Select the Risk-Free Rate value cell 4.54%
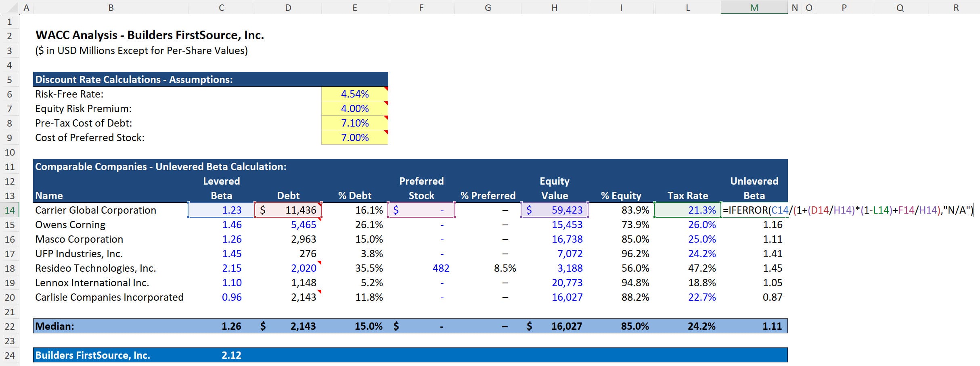This screenshot has height=366, width=980. tap(354, 94)
